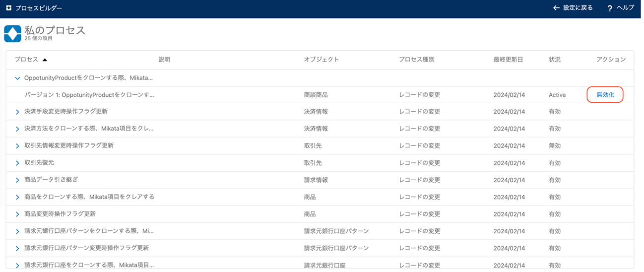Click the back arrow icon beside 設定に戻る
This screenshot has height=272, width=644.
tap(556, 8)
